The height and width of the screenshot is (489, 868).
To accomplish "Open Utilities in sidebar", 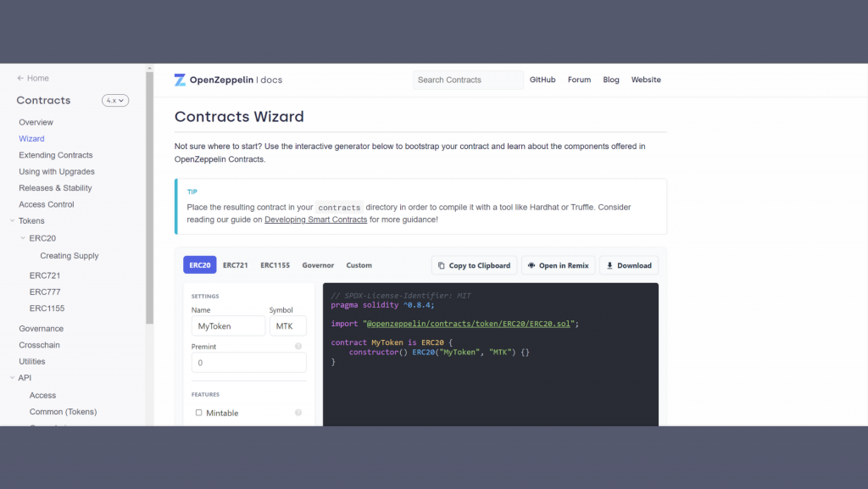I will tap(32, 362).
